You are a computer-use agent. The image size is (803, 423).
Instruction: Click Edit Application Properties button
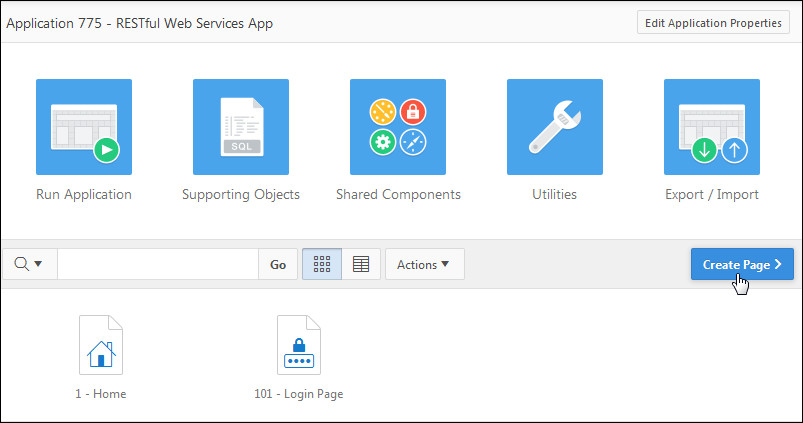click(x=713, y=23)
